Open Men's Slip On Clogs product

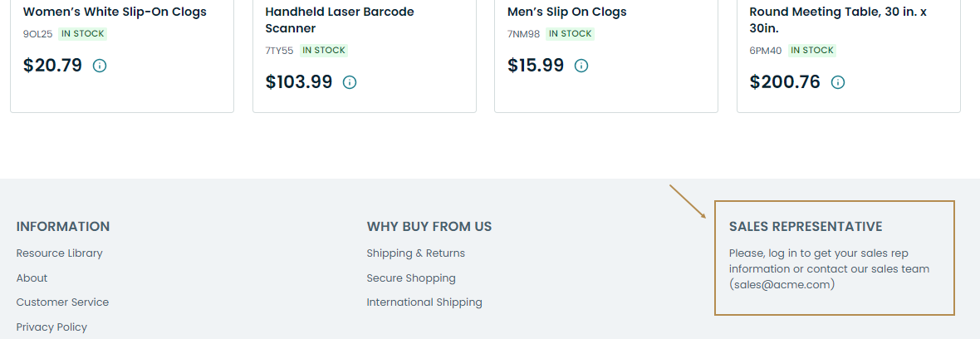coord(566,12)
